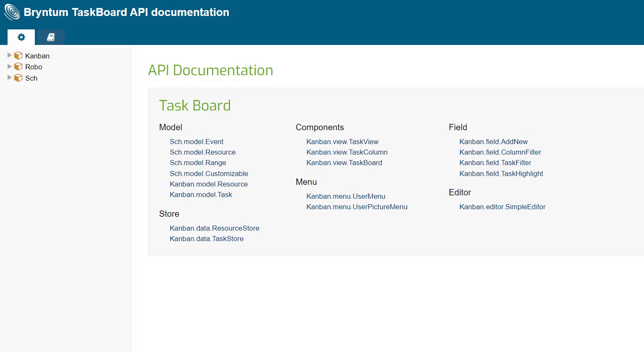644x352 pixels.
Task: Open Kanban.menu.UserMenu link
Action: click(346, 196)
